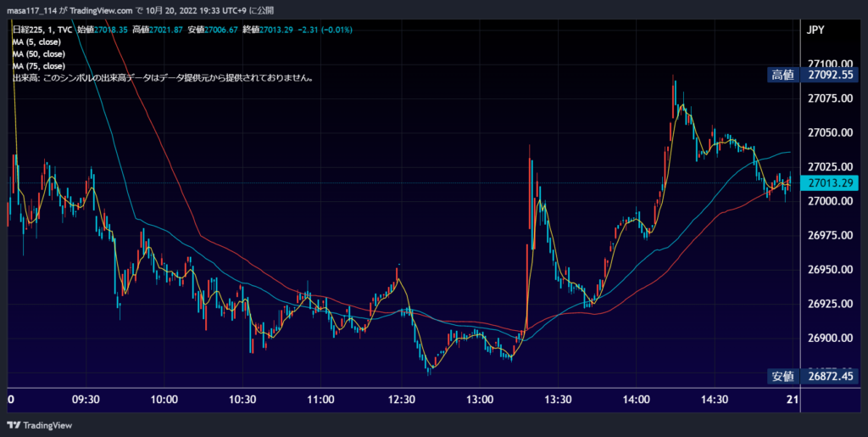Select the MA (50, close) indicator legend
Screen dimensions: 868x437
click(x=39, y=54)
